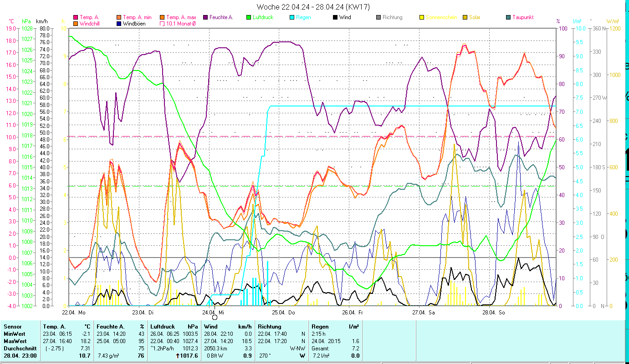This screenshot has width=629, height=364.
Task: Click the humidity maximum time '25.04. 05:00'
Action: tap(112, 341)
